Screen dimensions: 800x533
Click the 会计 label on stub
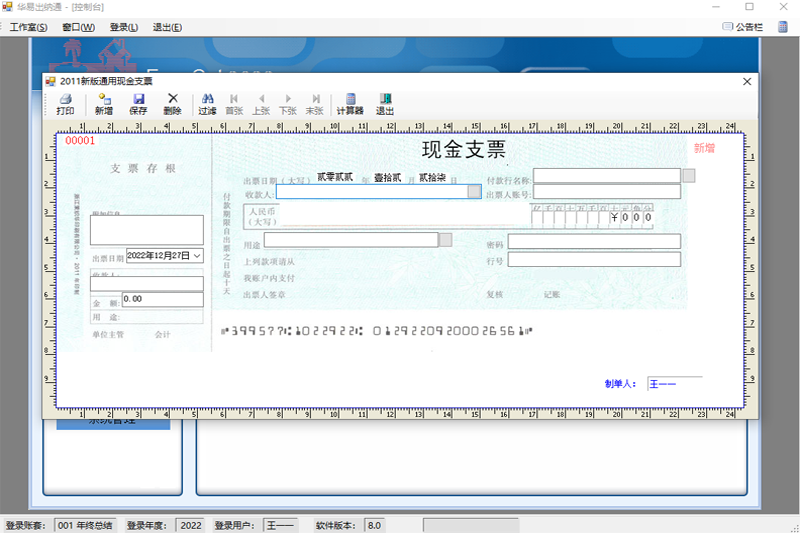tap(163, 335)
